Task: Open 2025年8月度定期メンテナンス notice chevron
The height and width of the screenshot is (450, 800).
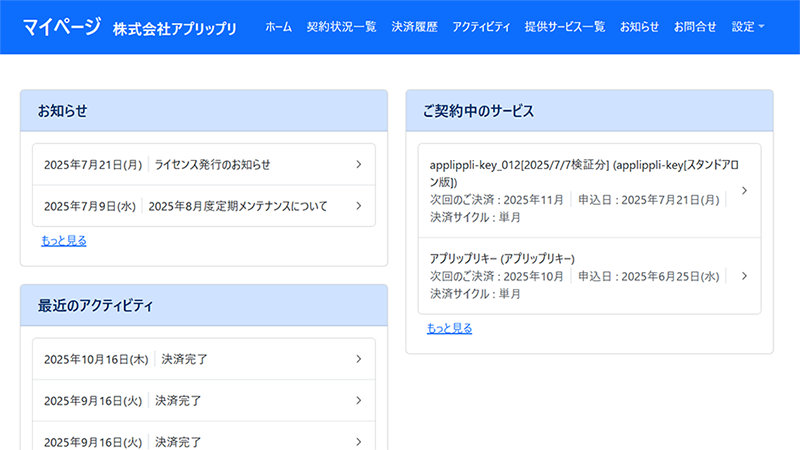Action: [x=358, y=206]
